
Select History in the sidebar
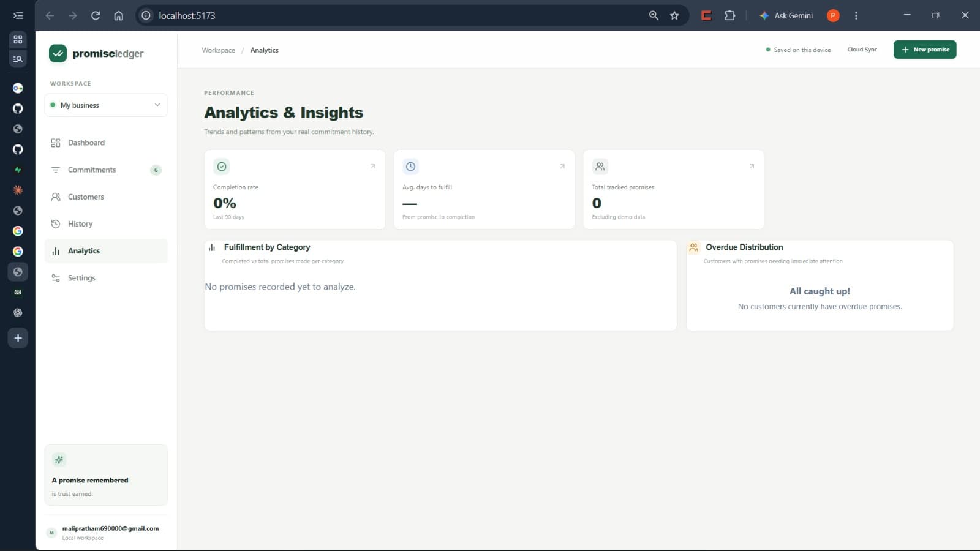[106, 223]
